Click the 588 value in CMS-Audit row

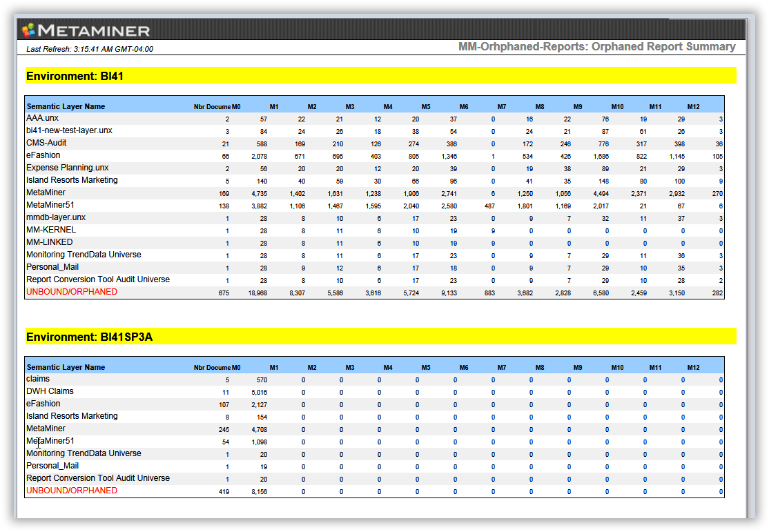pyautogui.click(x=262, y=144)
